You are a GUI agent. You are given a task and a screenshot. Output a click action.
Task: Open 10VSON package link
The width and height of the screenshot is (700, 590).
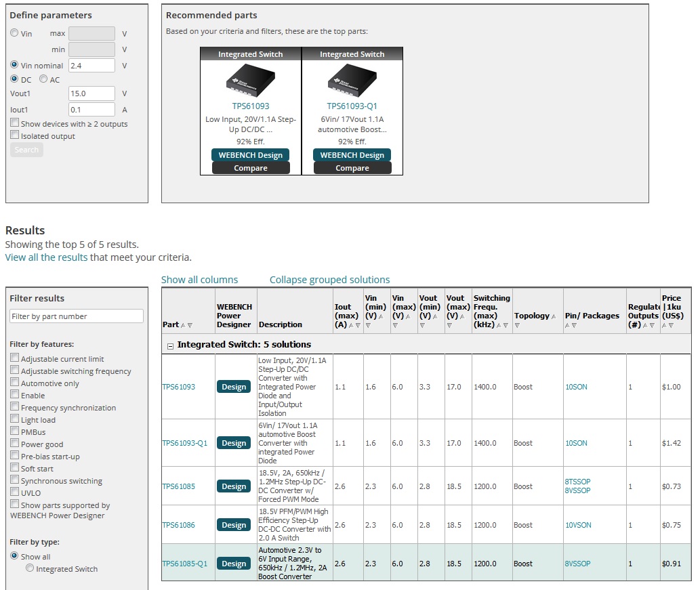coord(578,525)
